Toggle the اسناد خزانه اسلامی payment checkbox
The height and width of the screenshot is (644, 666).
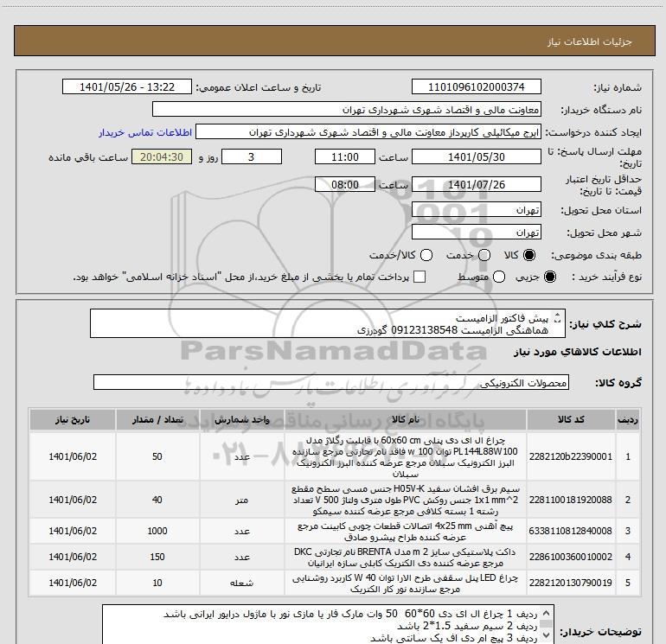coord(419,277)
